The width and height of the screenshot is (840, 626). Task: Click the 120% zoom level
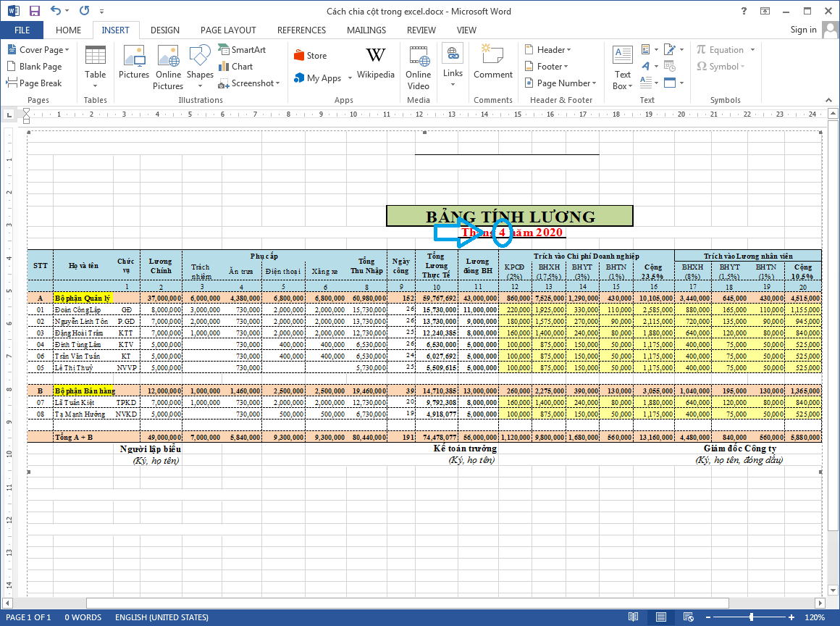click(x=814, y=617)
